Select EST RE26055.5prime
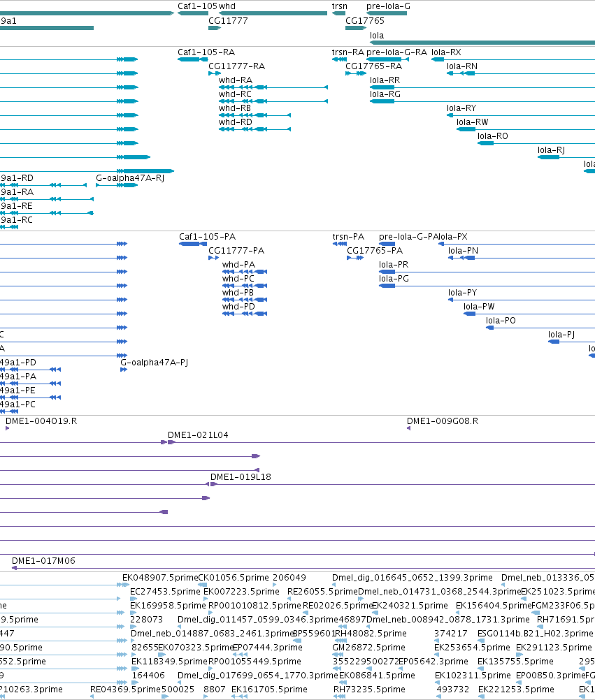 [322, 592]
